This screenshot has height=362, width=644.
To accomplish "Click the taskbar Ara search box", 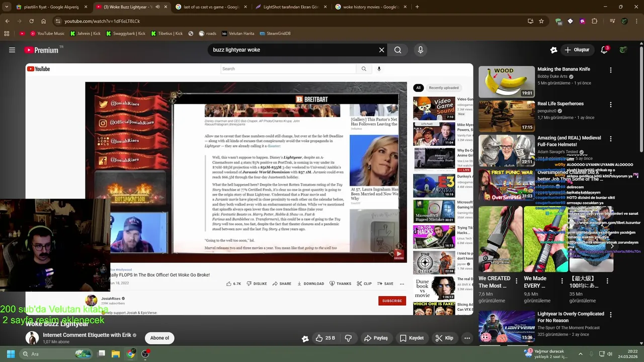I will coord(56,354).
